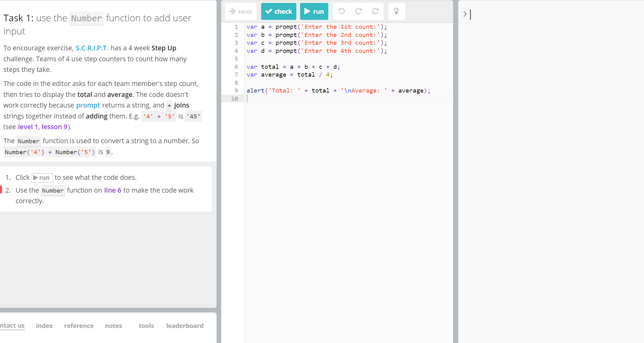The image size is (644, 343).
Task: Open the index tab
Action: tap(44, 326)
